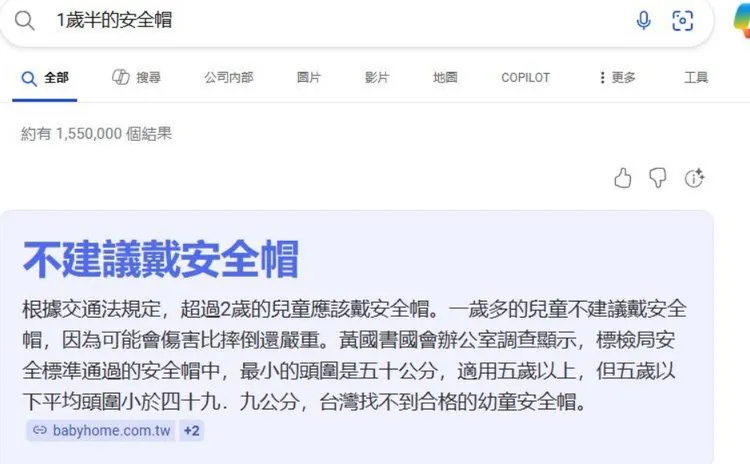This screenshot has height=464, width=750.
Task: Open visual search camera icon
Action: click(682, 21)
